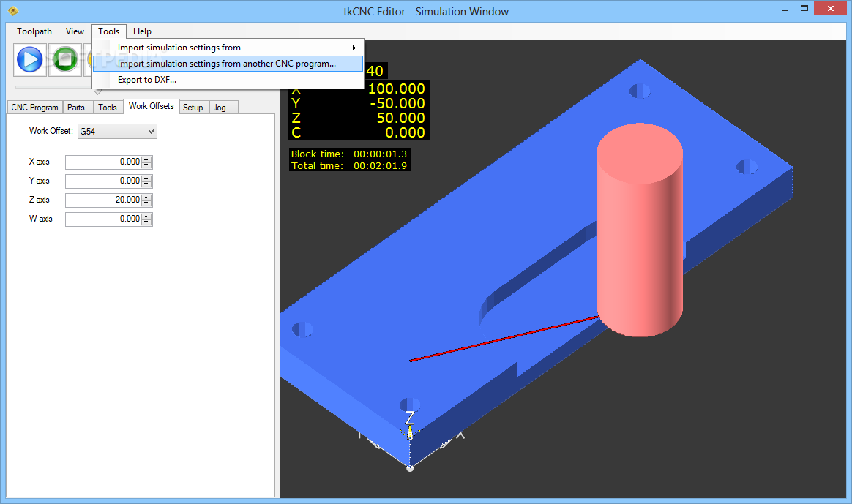Decrease the Z axis value with the down arrow
Screen dimensions: 852x504
pyautogui.click(x=146, y=203)
